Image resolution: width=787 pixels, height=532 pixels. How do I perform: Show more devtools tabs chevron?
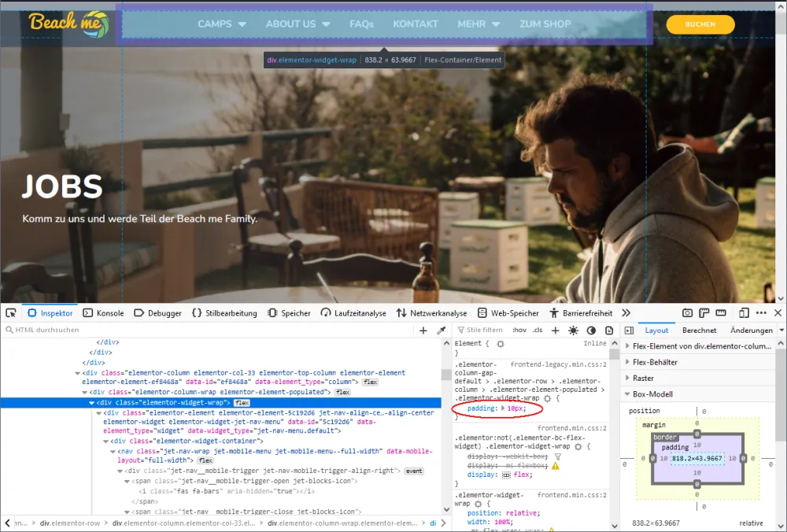(626, 313)
